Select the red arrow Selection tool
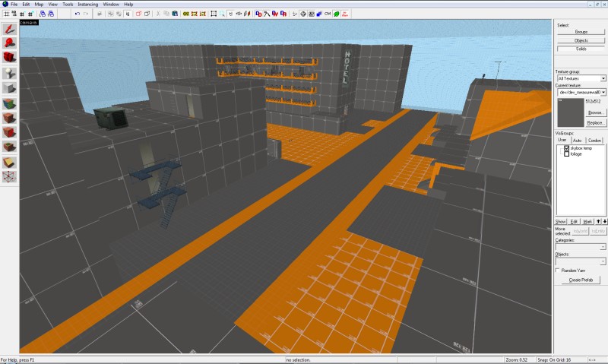 click(9, 29)
